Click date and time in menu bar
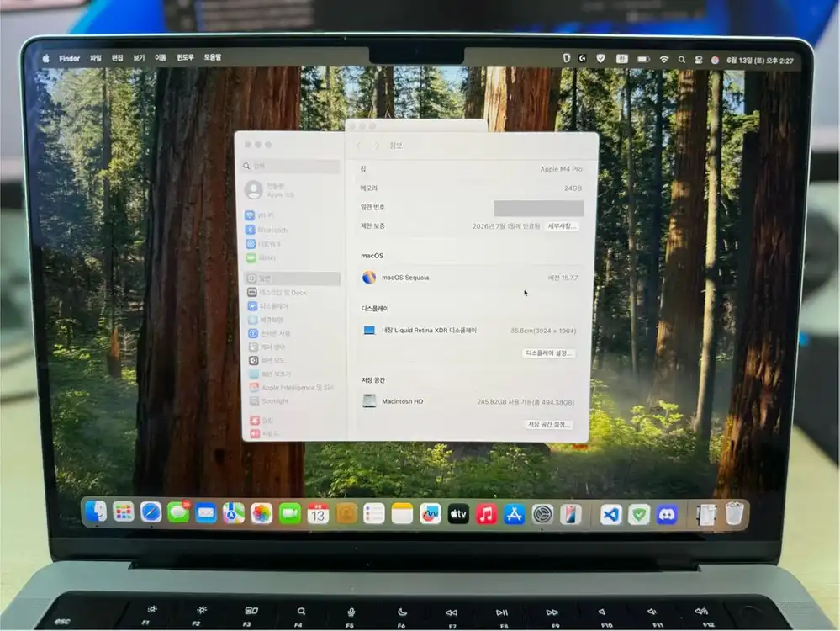Viewport: 840px width, 631px height. (759, 61)
